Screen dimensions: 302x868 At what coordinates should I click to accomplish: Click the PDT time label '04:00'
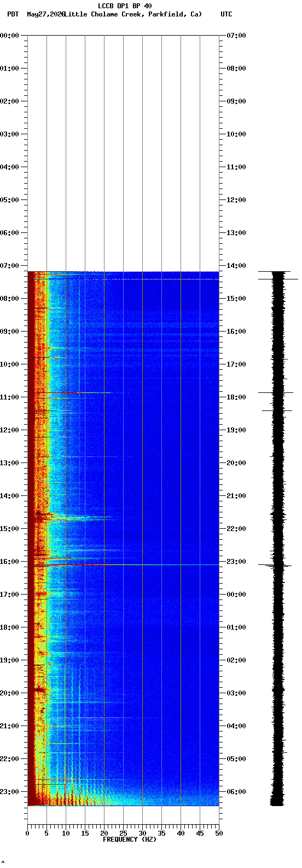click(9, 167)
